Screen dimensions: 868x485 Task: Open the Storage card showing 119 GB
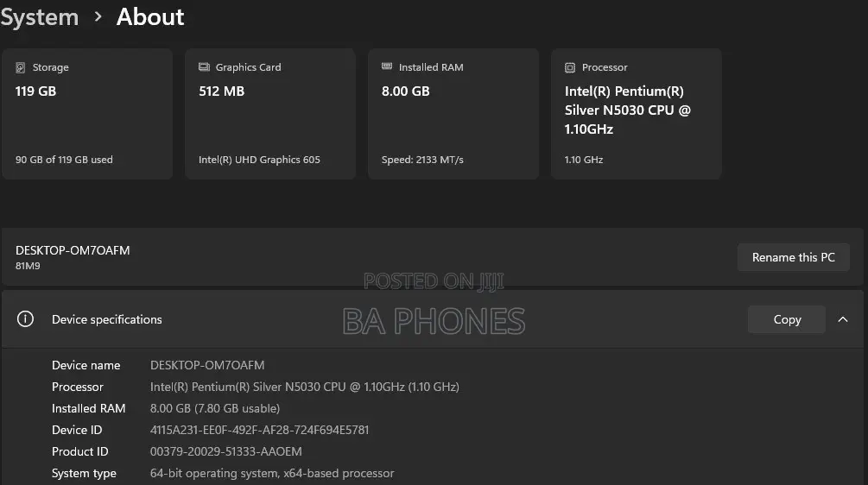point(87,114)
